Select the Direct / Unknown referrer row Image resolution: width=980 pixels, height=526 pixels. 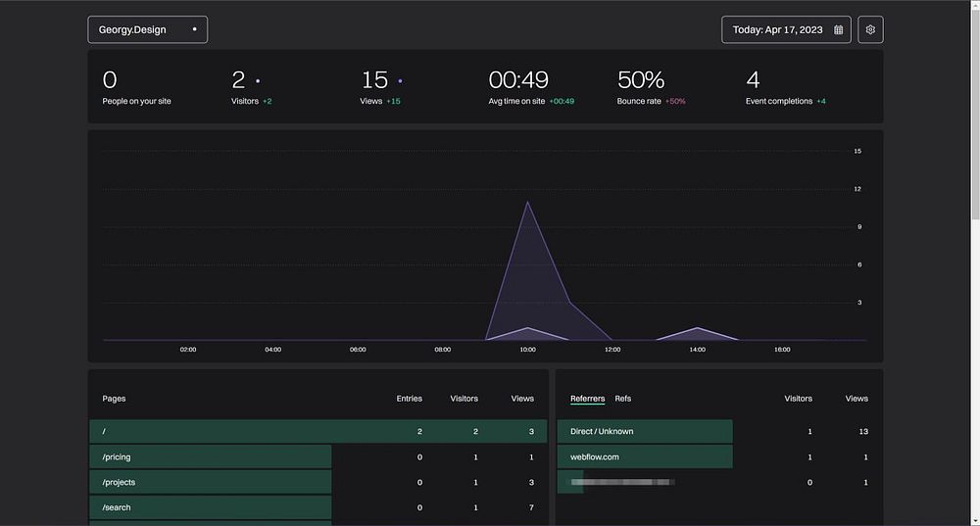719,432
